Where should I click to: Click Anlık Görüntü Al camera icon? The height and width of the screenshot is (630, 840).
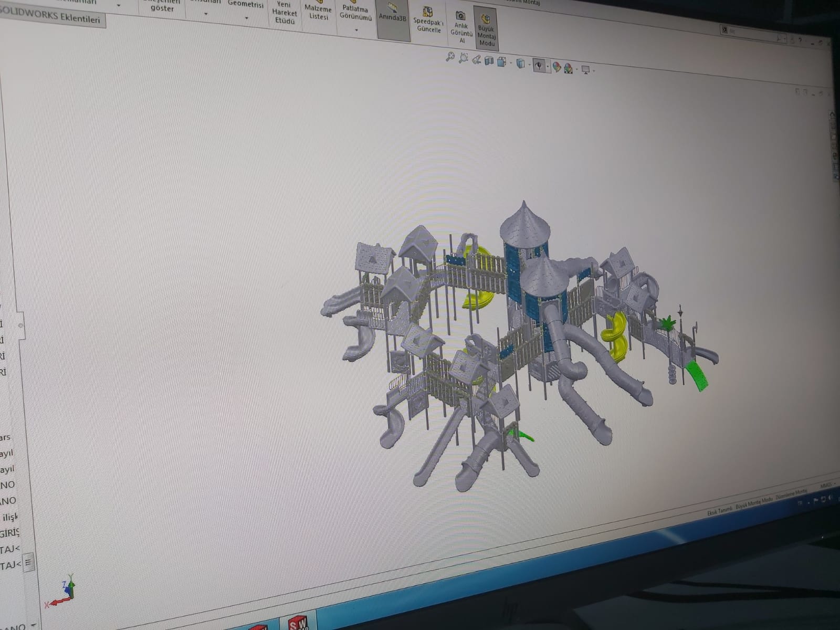point(461,27)
